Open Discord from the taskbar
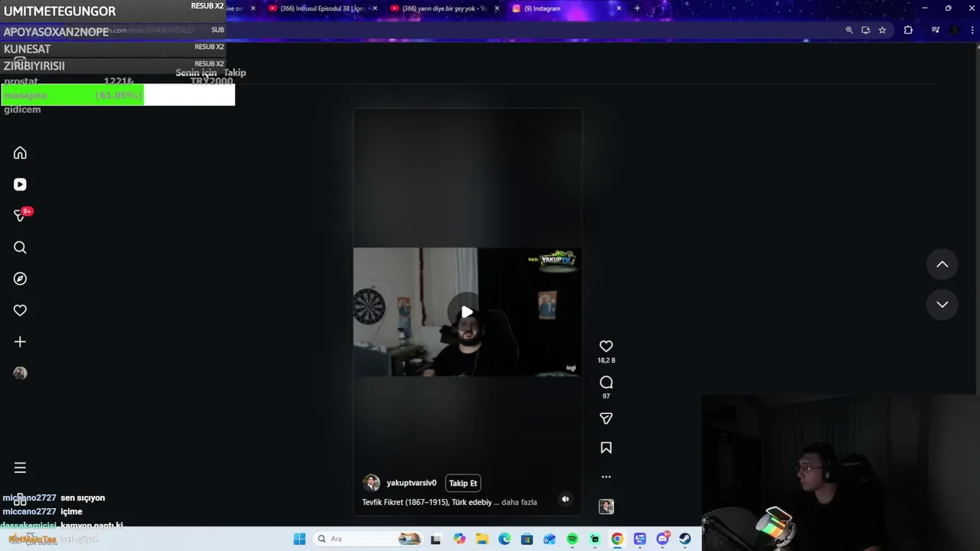 click(x=662, y=539)
